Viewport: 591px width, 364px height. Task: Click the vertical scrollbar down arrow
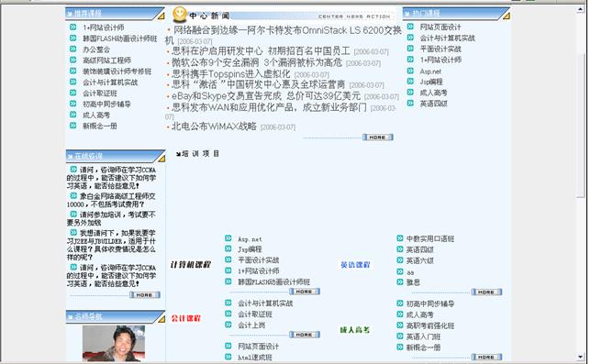(x=580, y=357)
